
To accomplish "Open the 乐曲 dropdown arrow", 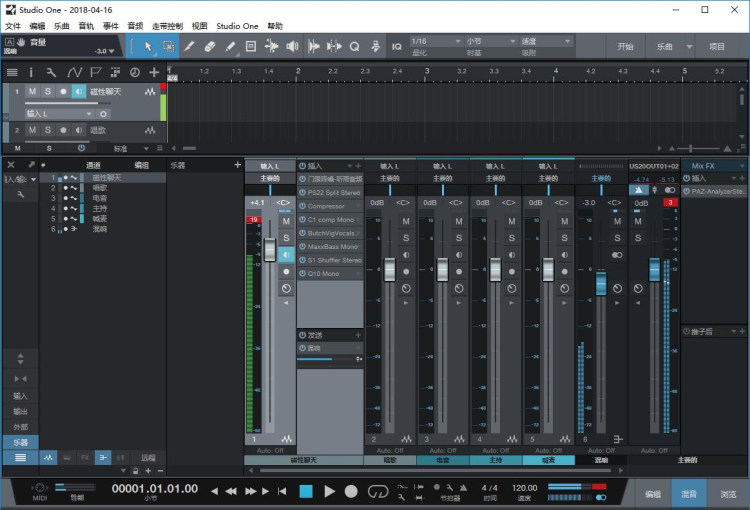I will click(x=689, y=46).
